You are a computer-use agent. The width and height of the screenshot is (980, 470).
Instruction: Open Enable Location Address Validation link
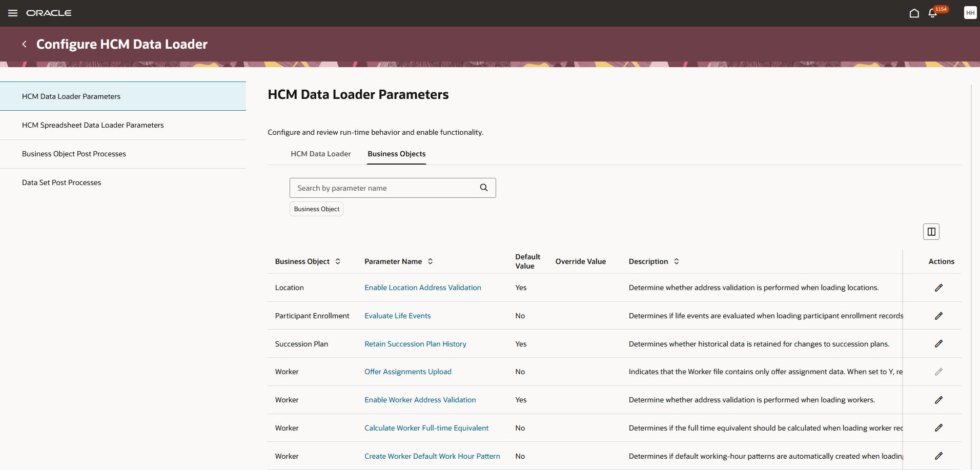click(x=423, y=288)
